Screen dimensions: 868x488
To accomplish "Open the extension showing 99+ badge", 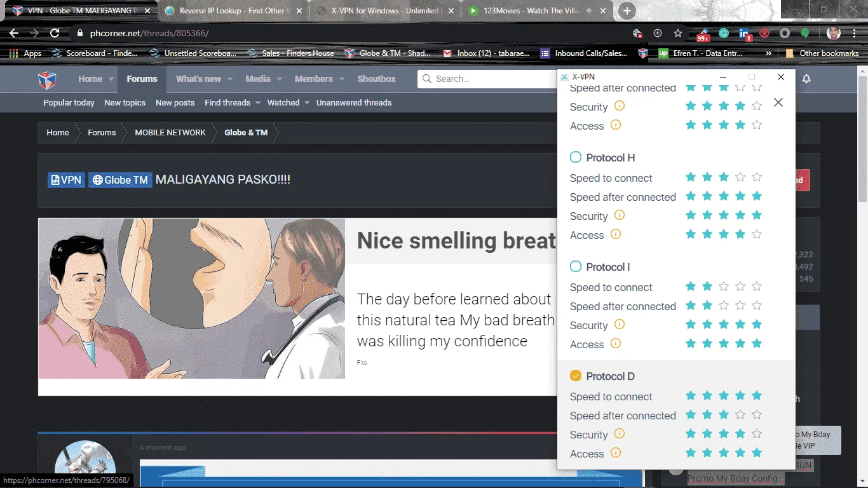I will [x=703, y=34].
